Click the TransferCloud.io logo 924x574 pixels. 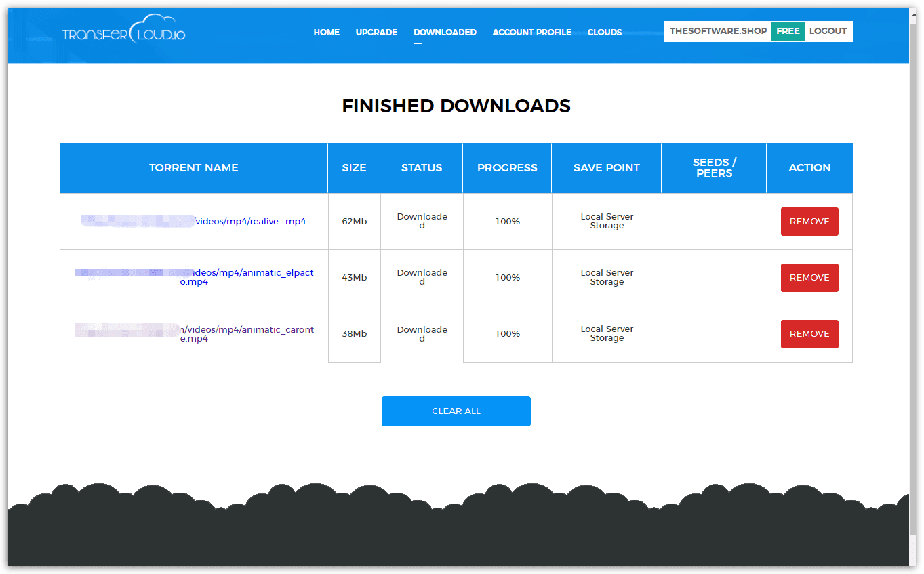(x=124, y=30)
